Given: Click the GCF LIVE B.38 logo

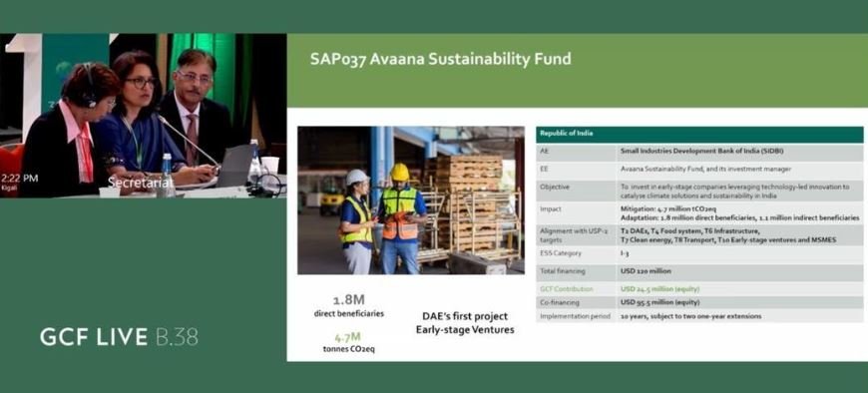Looking at the screenshot, I should pos(119,337).
